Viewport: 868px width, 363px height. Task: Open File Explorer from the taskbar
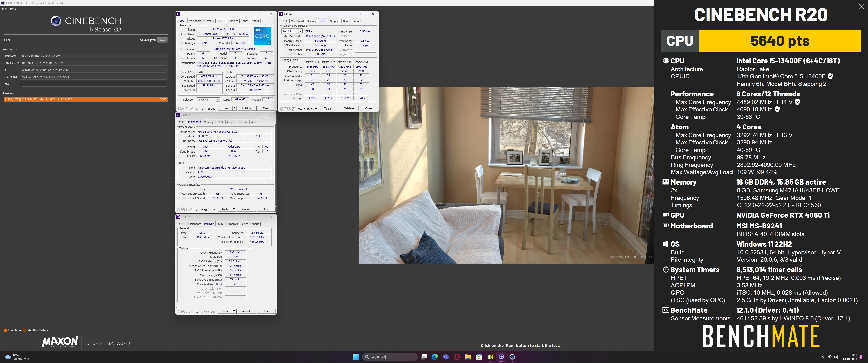tap(468, 357)
